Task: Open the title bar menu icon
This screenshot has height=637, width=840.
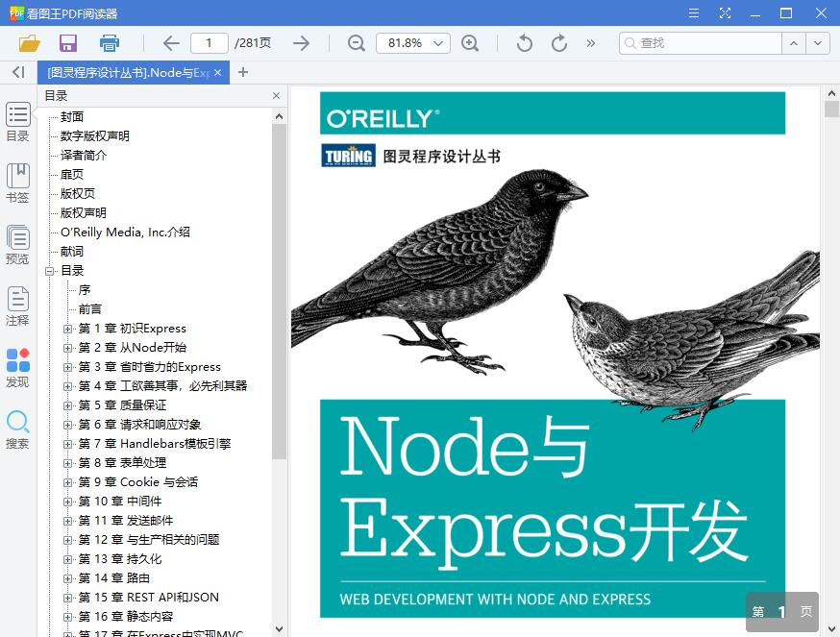Action: point(694,12)
